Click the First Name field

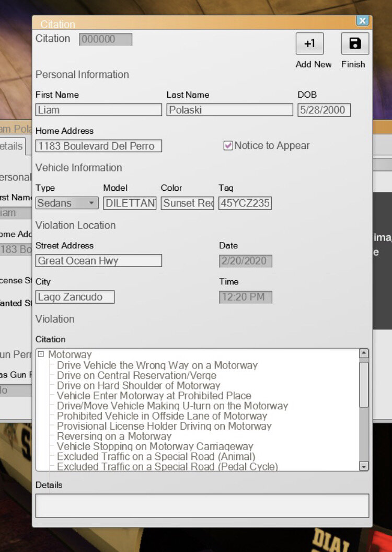click(x=98, y=110)
